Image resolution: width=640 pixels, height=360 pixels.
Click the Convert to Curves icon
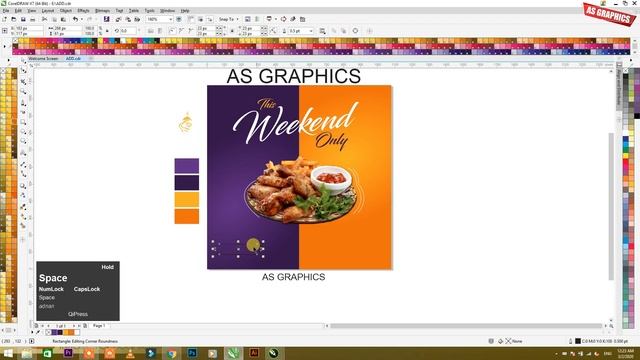coord(356,31)
